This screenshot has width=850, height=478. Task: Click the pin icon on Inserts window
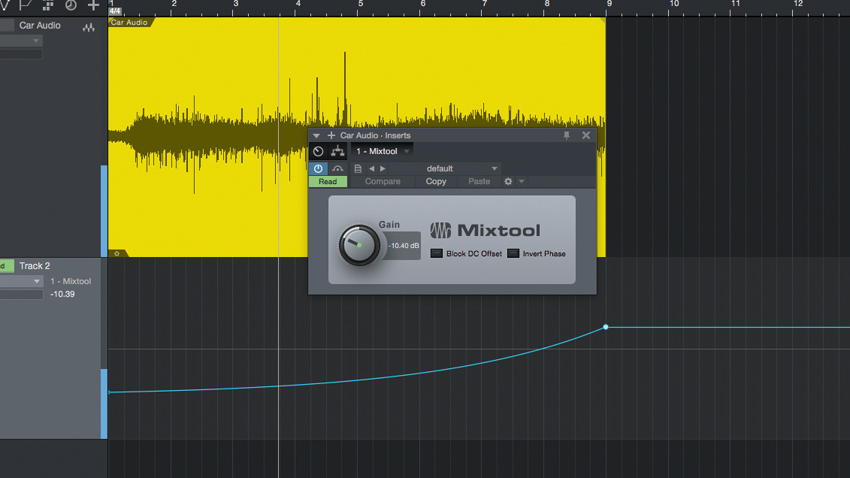(x=566, y=135)
